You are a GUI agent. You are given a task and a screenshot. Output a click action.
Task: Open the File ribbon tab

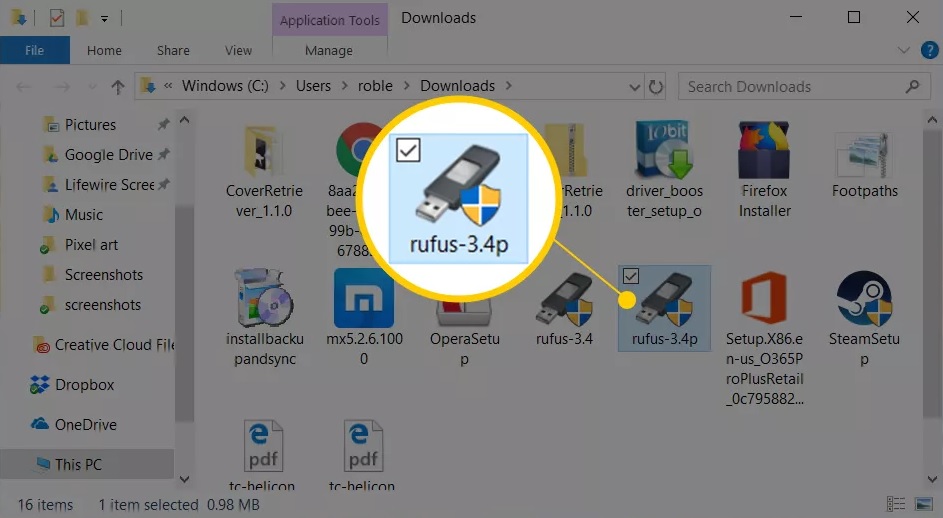pos(34,51)
